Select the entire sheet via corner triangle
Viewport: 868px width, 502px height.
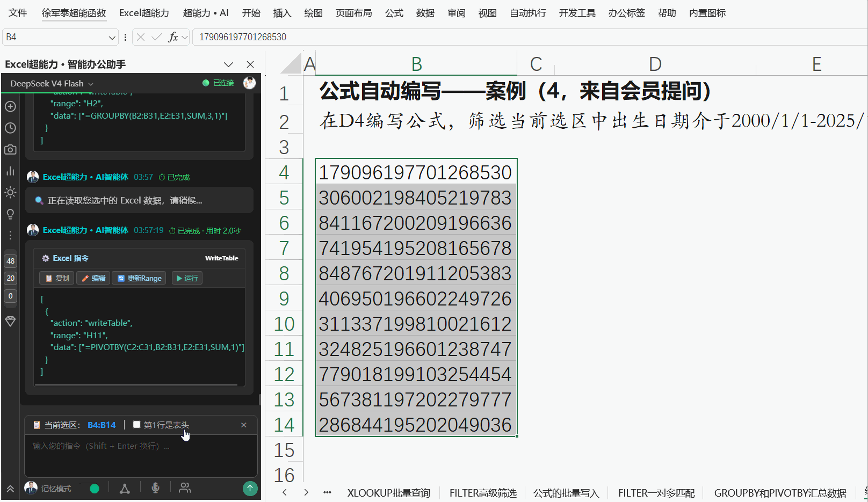pos(291,63)
